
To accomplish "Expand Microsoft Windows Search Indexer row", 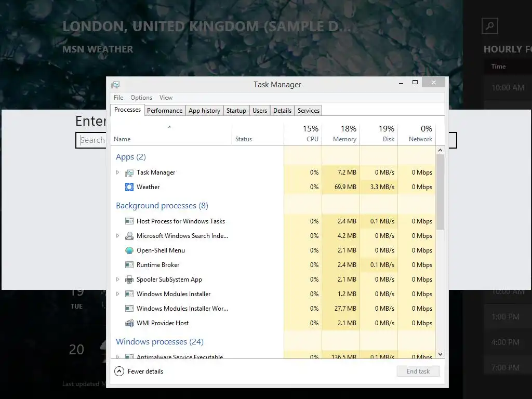I will [118, 236].
